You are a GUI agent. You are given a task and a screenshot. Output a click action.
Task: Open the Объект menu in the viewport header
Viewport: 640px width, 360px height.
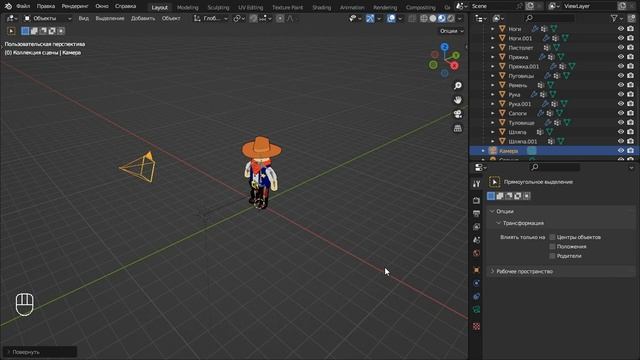point(171,18)
